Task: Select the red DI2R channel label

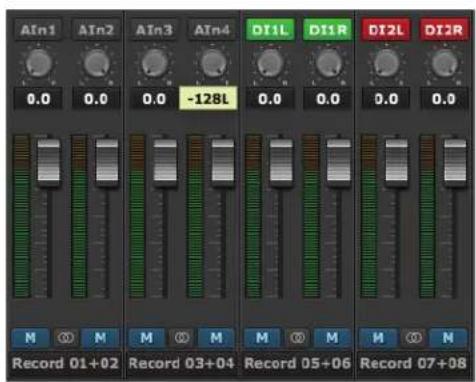Action: click(x=444, y=30)
